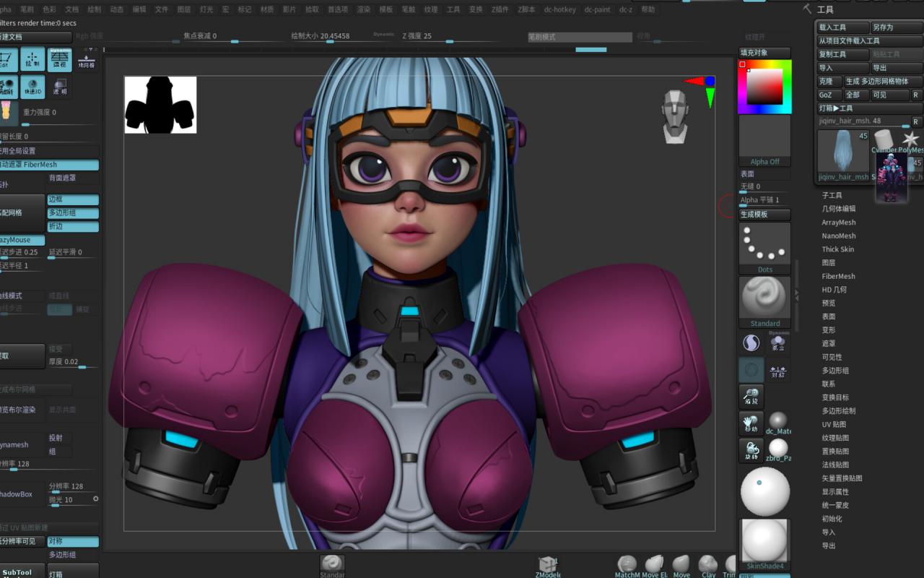Expand the UV 贴图 section
The height and width of the screenshot is (578, 924).
pyautogui.click(x=834, y=424)
